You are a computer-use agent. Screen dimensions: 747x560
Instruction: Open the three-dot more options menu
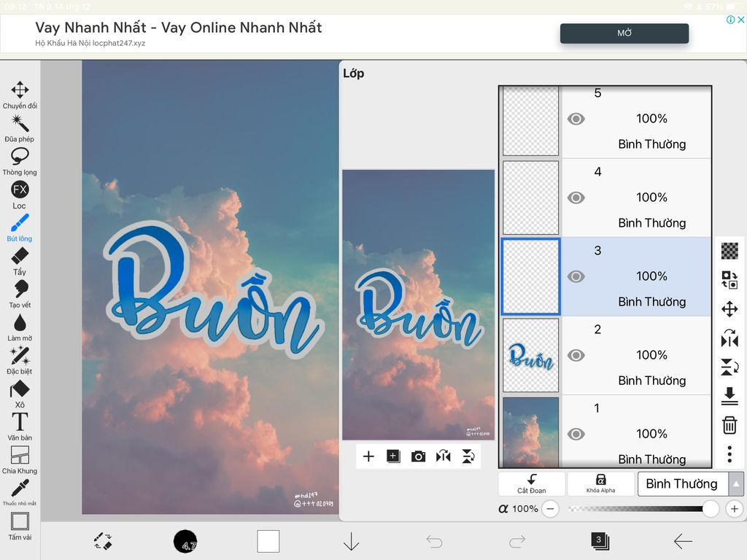tap(729, 454)
